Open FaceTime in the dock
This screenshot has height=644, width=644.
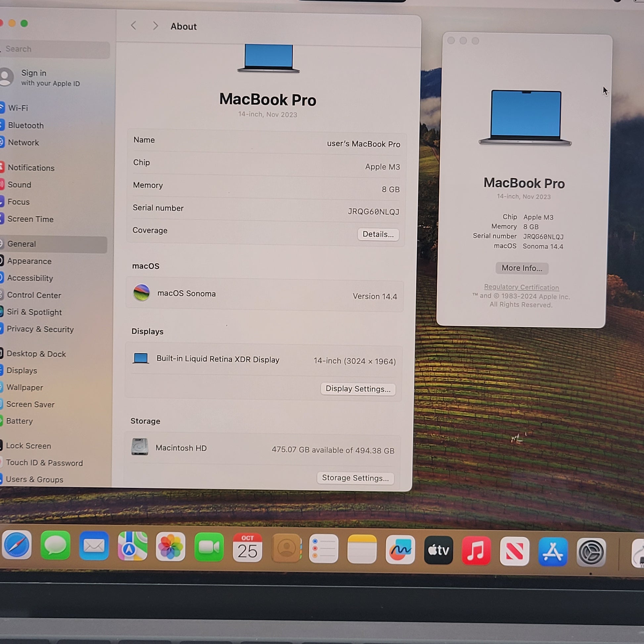pos(209,547)
